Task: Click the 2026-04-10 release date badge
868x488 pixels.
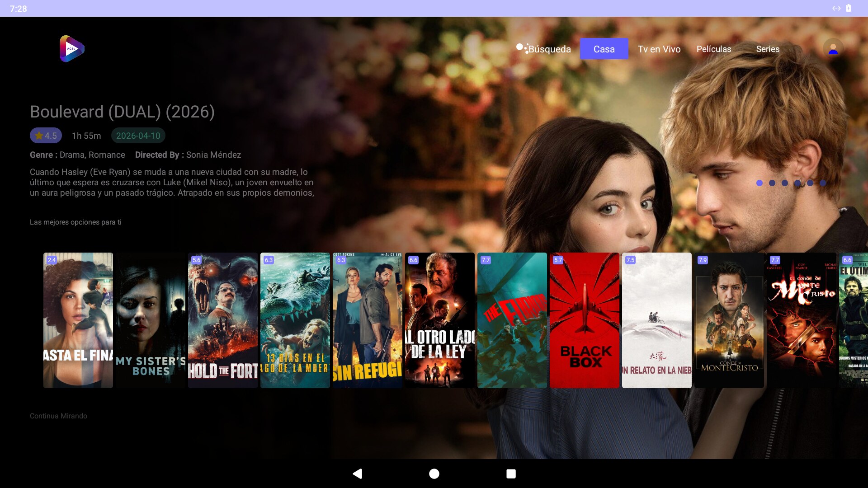Action: (138, 136)
